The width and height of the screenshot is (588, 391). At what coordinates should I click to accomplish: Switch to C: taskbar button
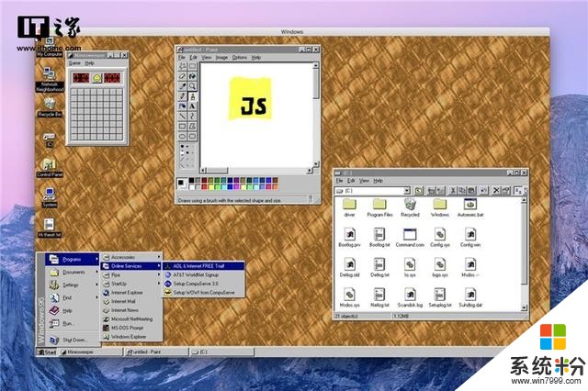pyautogui.click(x=221, y=352)
